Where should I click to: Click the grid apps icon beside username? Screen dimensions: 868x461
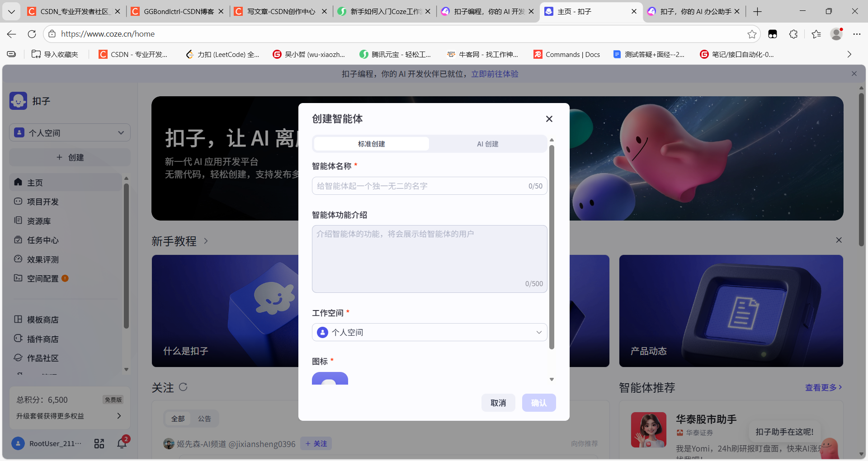pos(99,443)
